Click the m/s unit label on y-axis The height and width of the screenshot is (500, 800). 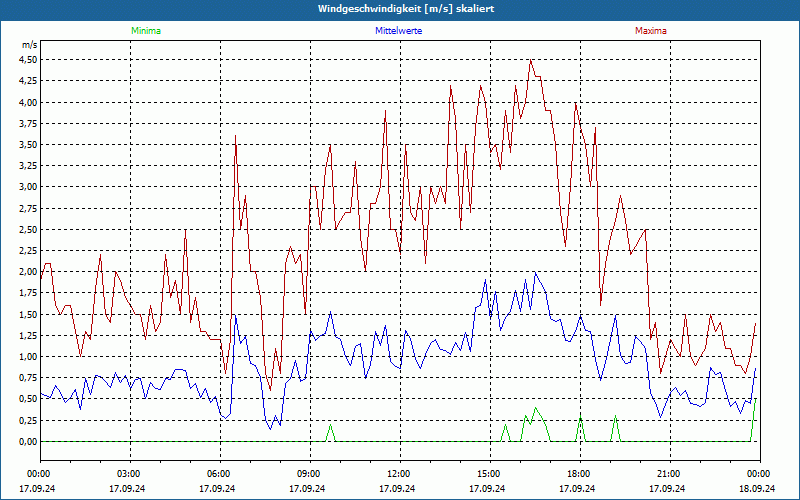[29, 45]
